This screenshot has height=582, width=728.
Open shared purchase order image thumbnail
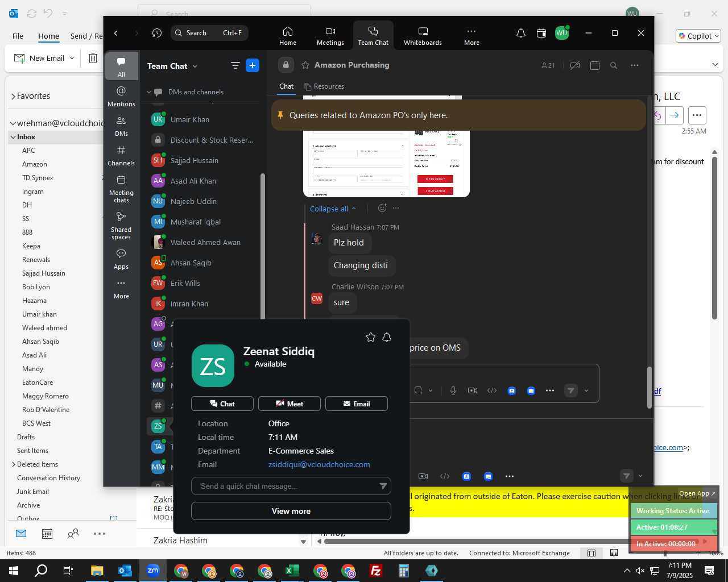click(386, 164)
